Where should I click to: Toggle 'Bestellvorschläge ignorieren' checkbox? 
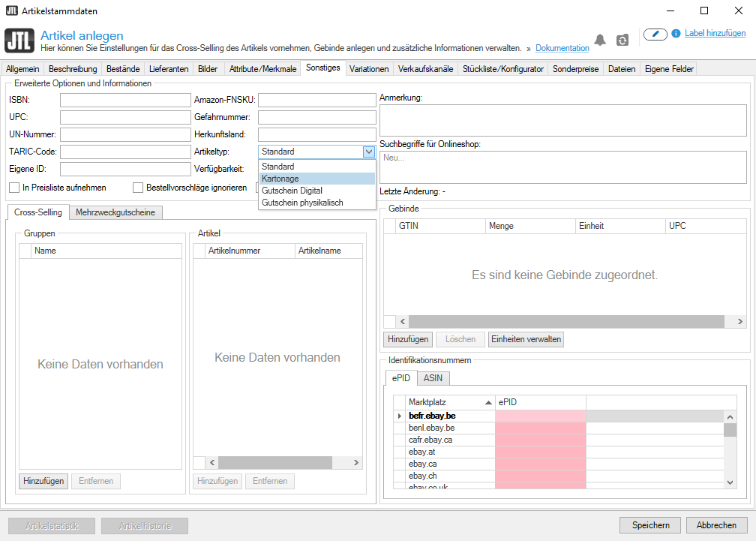(x=138, y=188)
